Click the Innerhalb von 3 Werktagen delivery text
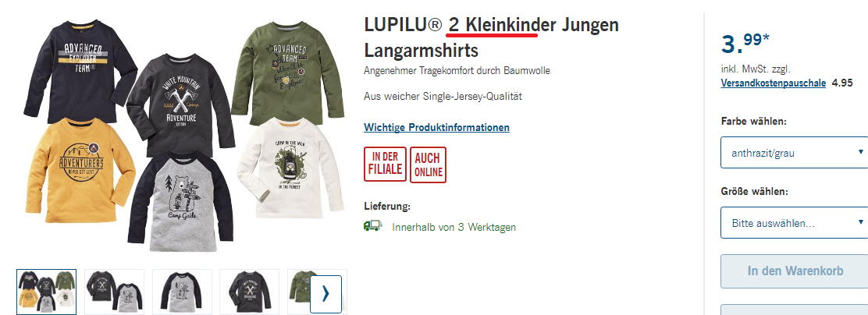 tap(454, 227)
